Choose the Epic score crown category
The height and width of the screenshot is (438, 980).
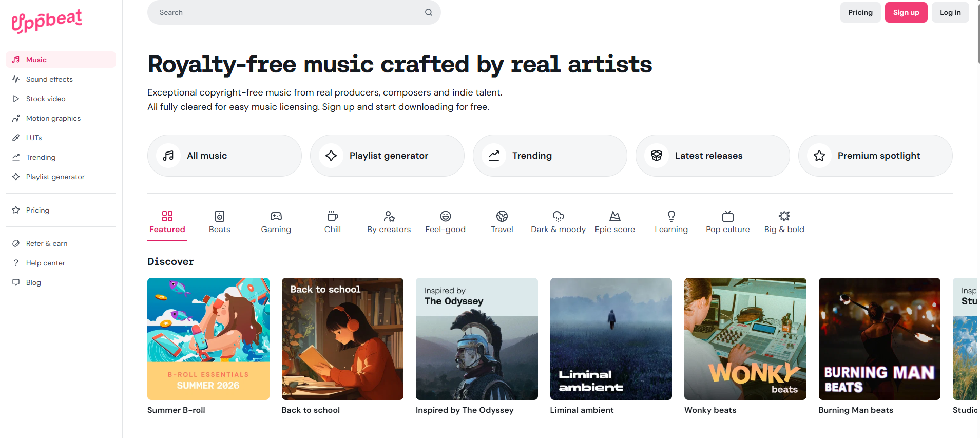(x=615, y=216)
